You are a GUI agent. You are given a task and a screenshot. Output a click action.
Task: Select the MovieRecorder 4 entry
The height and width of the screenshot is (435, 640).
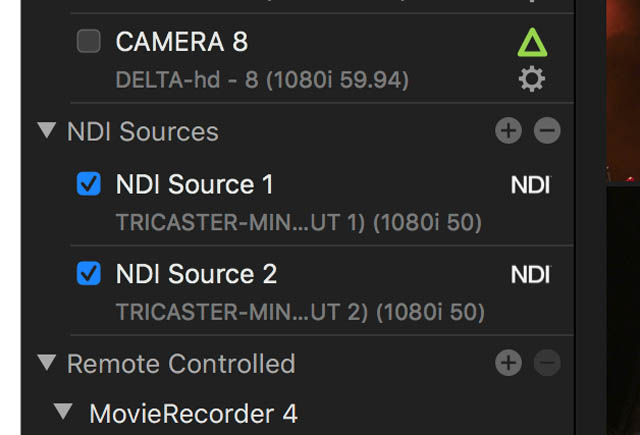click(x=193, y=413)
